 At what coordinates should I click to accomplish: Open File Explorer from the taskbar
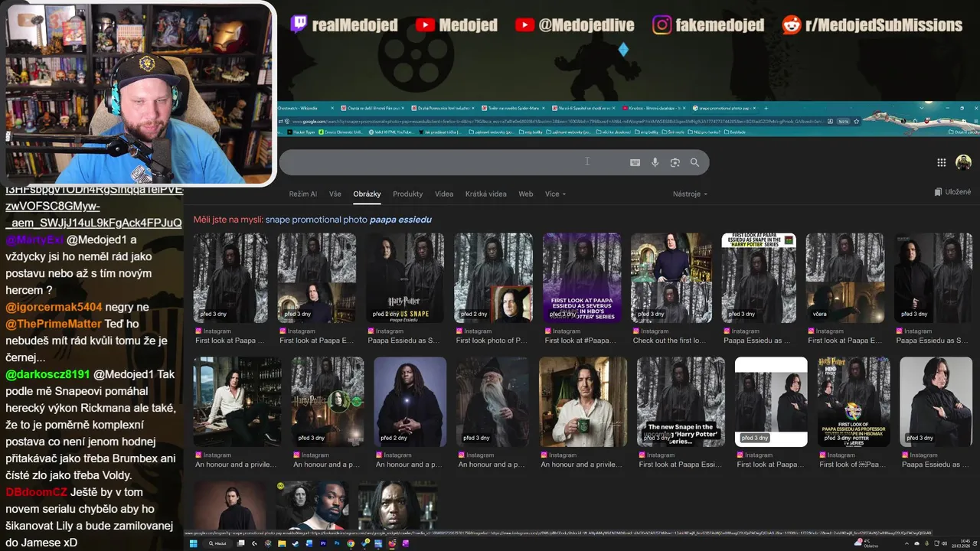pyautogui.click(x=282, y=543)
